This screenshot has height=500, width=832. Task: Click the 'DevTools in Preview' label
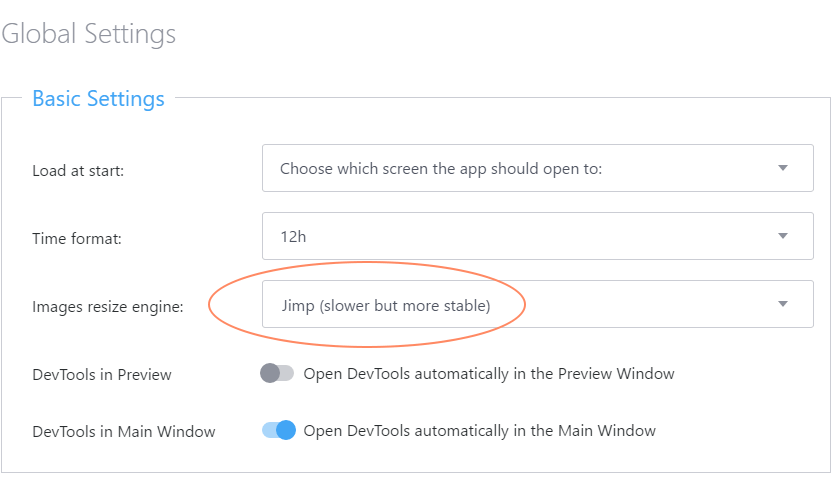tap(102, 375)
